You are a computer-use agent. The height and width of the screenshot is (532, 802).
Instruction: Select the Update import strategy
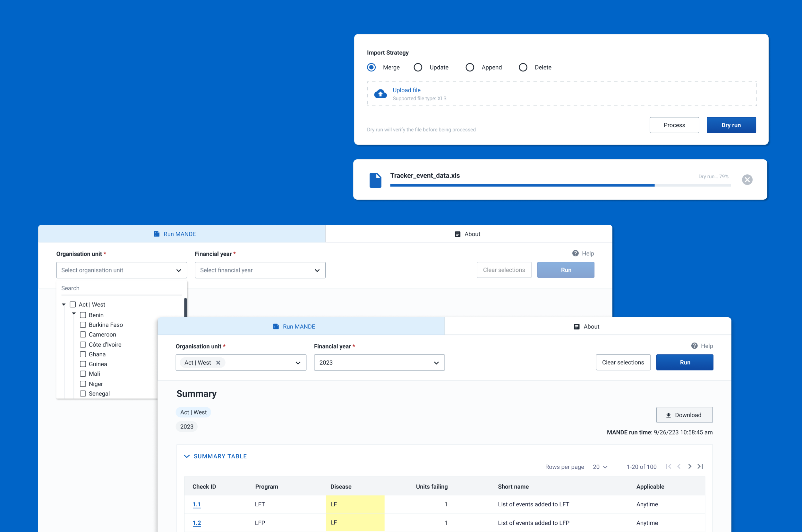coord(418,67)
